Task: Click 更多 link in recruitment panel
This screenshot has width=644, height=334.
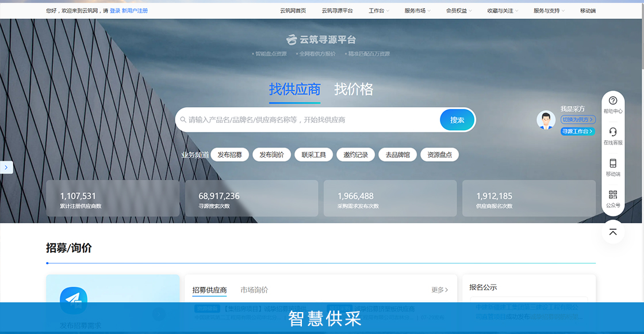Action: pyautogui.click(x=439, y=290)
